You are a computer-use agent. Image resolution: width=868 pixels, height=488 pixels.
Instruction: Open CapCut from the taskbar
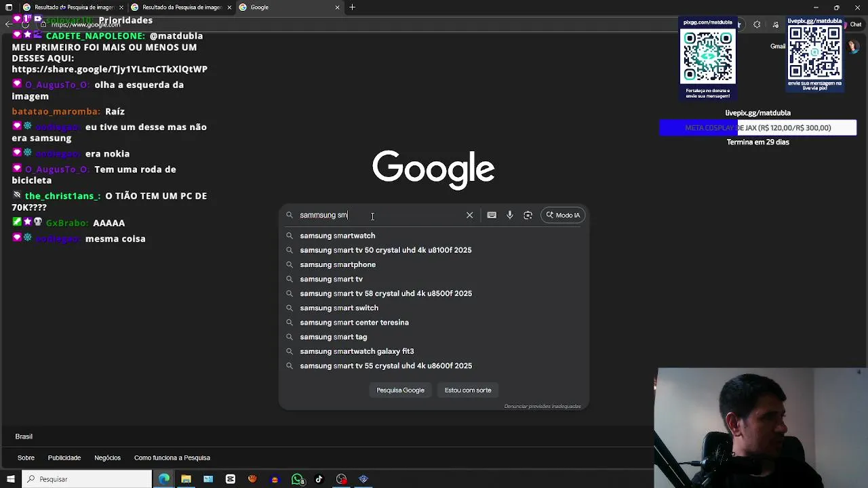pos(231,479)
